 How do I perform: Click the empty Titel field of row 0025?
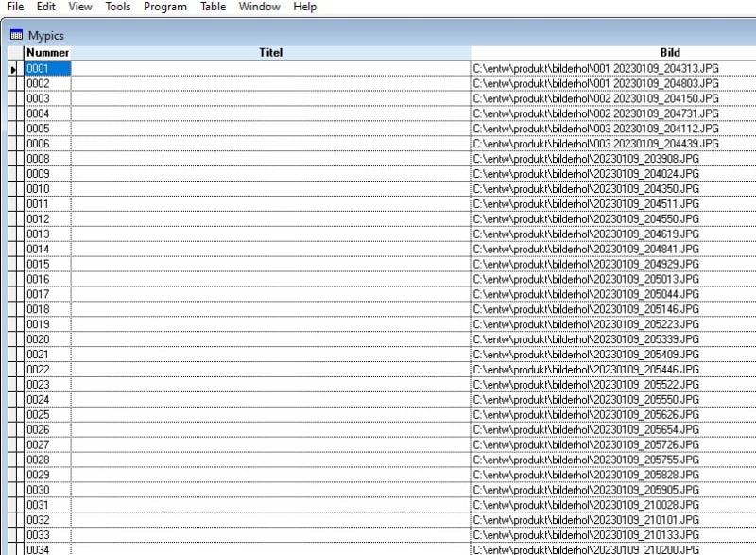pos(270,415)
